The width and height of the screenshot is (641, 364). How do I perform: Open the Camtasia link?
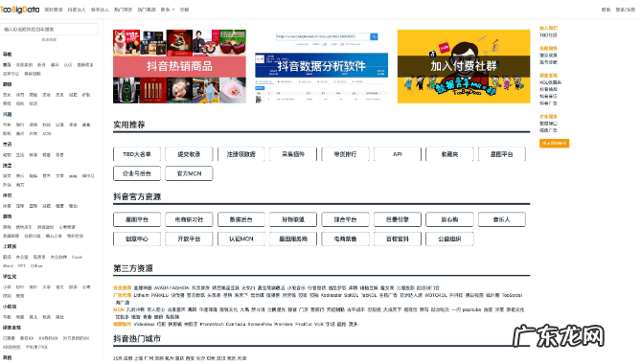pos(236,324)
